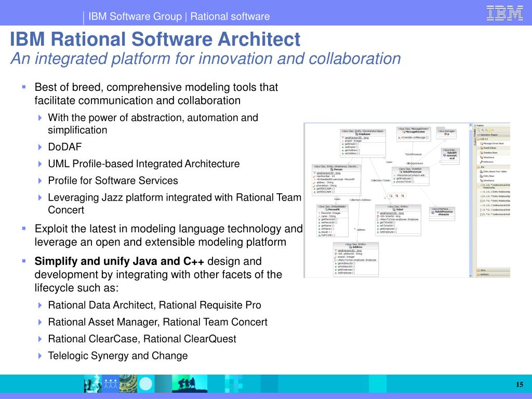532x399 pixels.
Task: Expand the Java drawer at palette bottom
Action: pyautogui.click(x=494, y=270)
